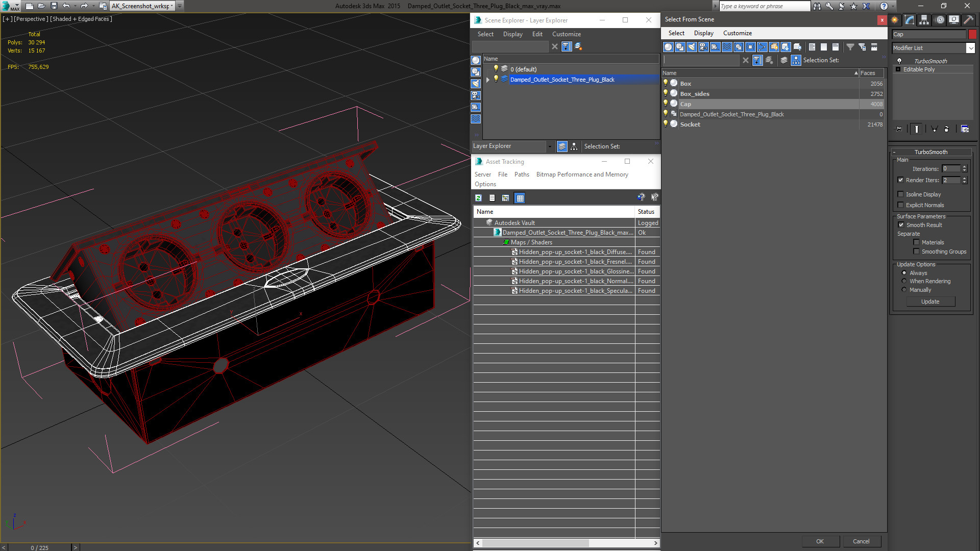Click Select None icon in Select From Scene
Image resolution: width=980 pixels, height=551 pixels.
(x=824, y=47)
